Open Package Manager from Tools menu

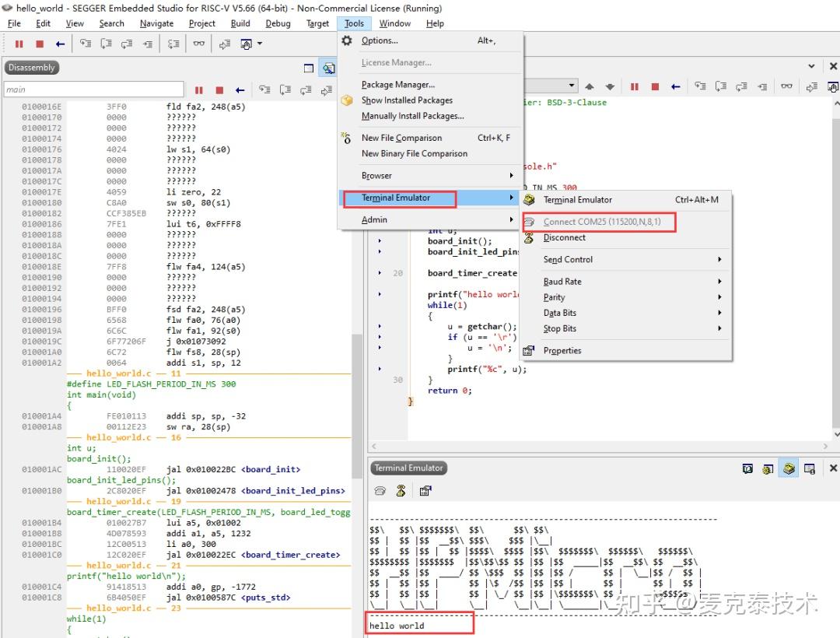coord(431,85)
